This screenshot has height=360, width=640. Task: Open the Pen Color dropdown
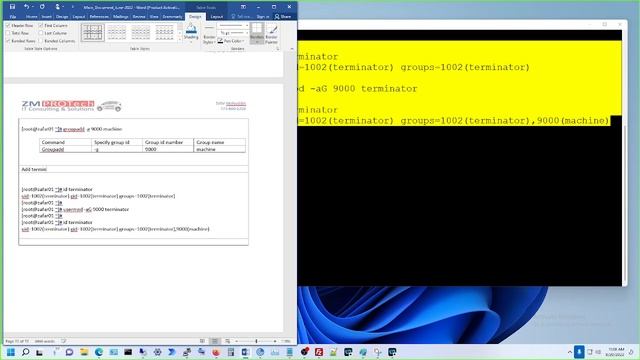point(231,41)
